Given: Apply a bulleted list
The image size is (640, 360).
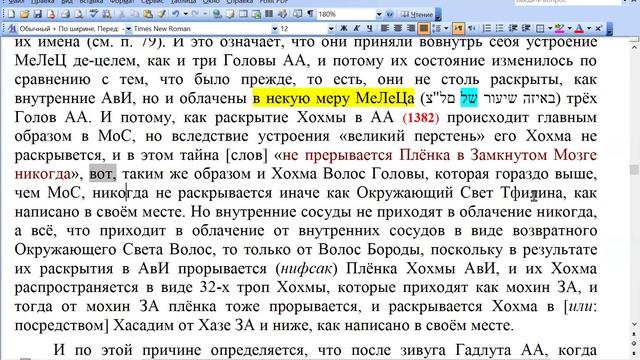Looking at the screenshot, I should (499, 28).
